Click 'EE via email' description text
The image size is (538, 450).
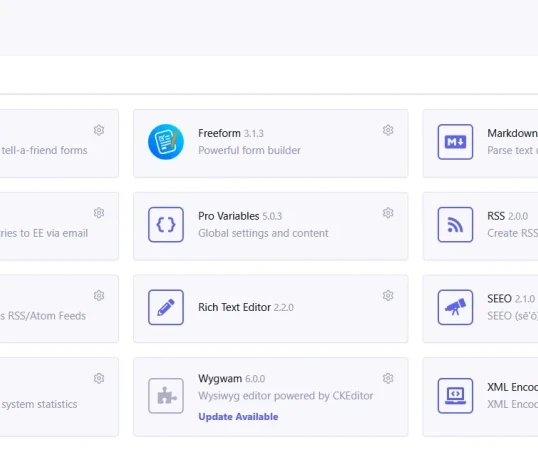[60, 233]
